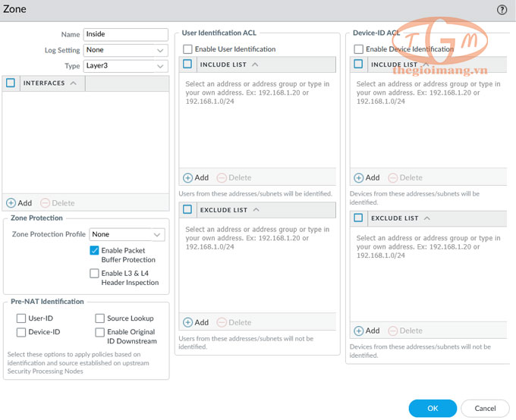The width and height of the screenshot is (516, 420).
Task: Click the Name field containing Inside
Action: pyautogui.click(x=126, y=34)
